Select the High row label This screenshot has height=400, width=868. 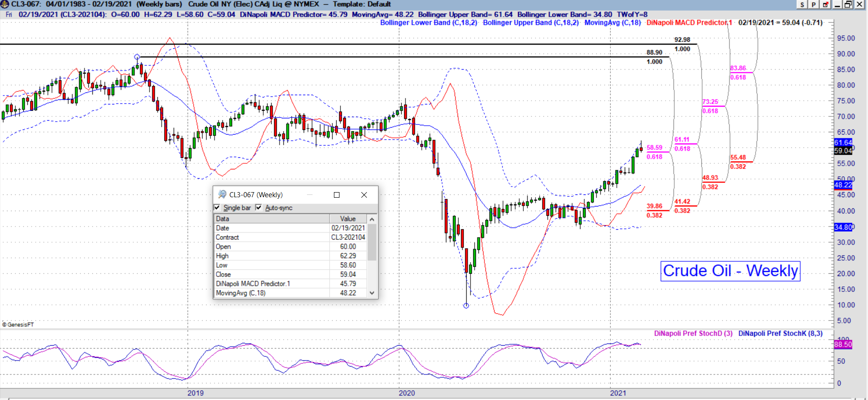(222, 256)
